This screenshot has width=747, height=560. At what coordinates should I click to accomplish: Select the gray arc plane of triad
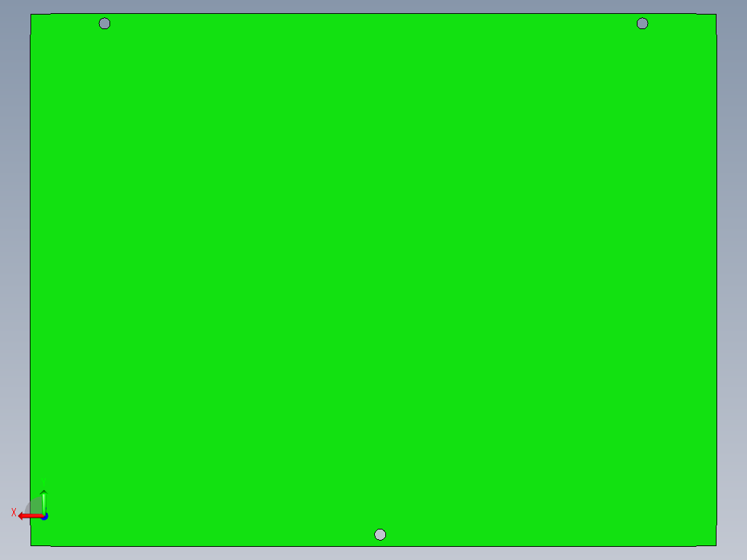tap(34, 506)
